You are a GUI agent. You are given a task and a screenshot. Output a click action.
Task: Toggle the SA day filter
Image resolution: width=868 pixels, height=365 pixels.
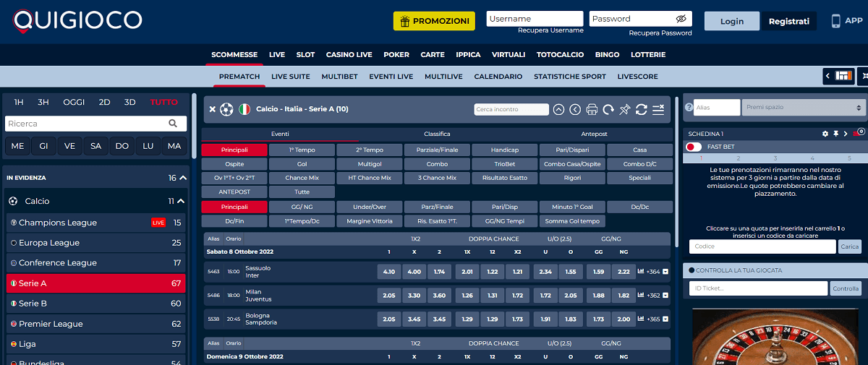coord(96,146)
